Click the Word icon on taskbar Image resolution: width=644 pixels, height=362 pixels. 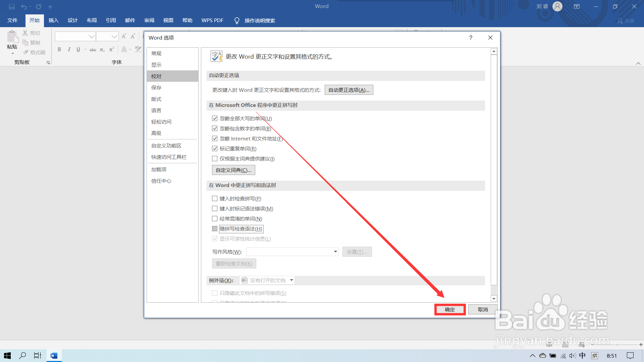click(x=54, y=356)
